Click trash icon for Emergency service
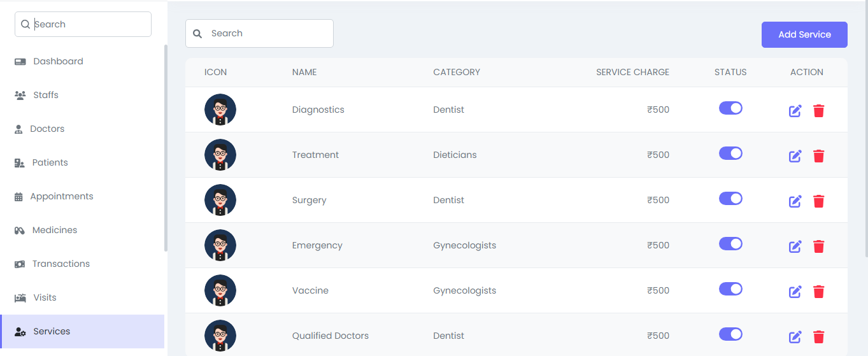 click(x=818, y=246)
